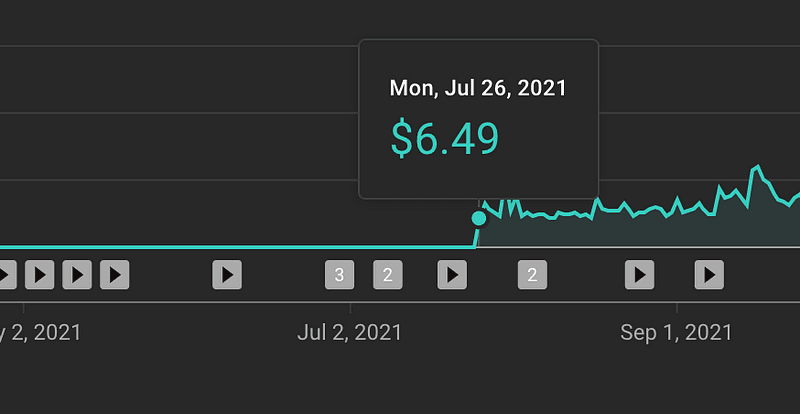800x414 pixels.
Task: Click the 'Sep 1, 2021' axis label
Action: (676, 333)
